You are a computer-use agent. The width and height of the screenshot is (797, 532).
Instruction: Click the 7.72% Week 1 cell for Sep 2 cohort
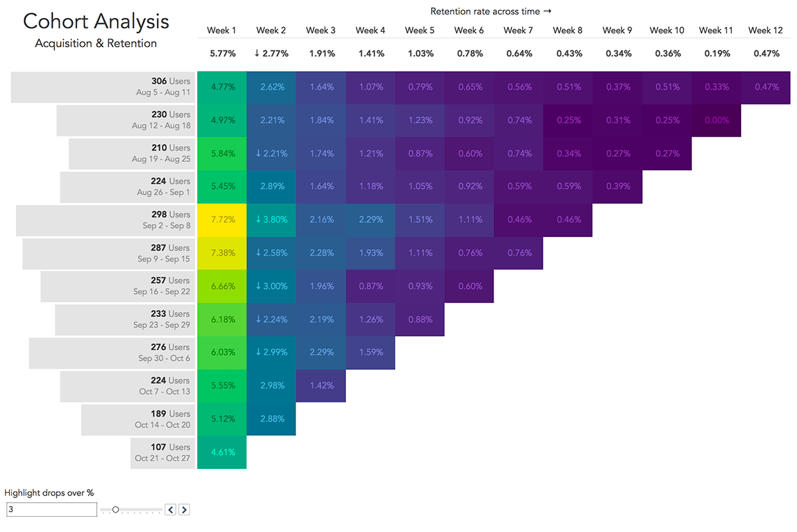click(x=222, y=219)
